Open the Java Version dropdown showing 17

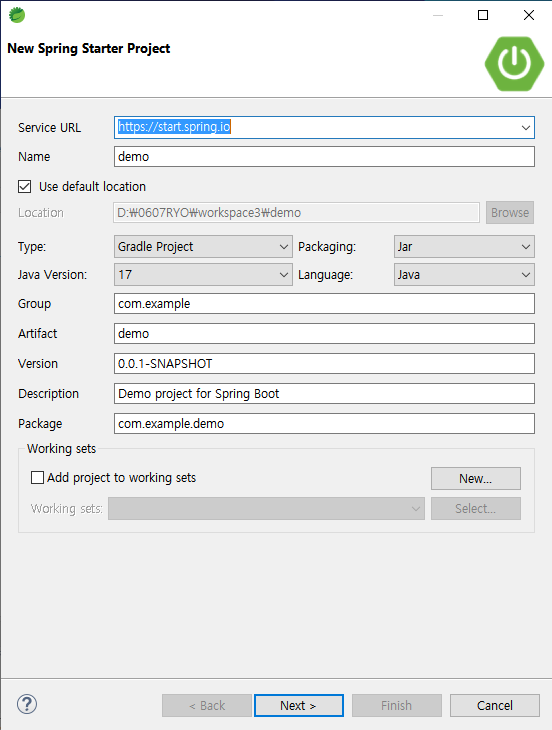203,275
